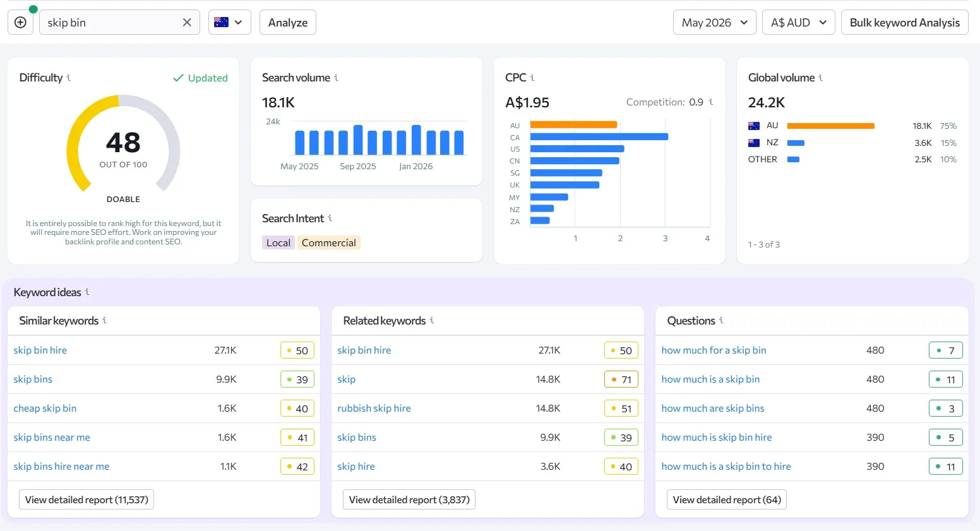
Task: Click the Questions info icon
Action: point(721,320)
